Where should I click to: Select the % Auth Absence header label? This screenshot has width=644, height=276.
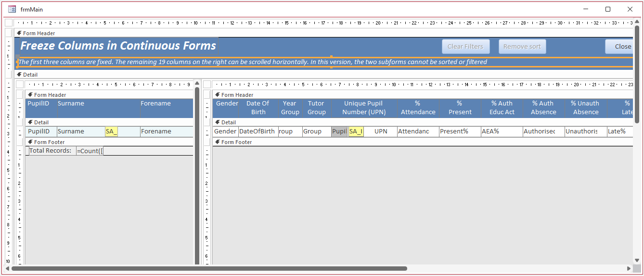click(x=543, y=108)
